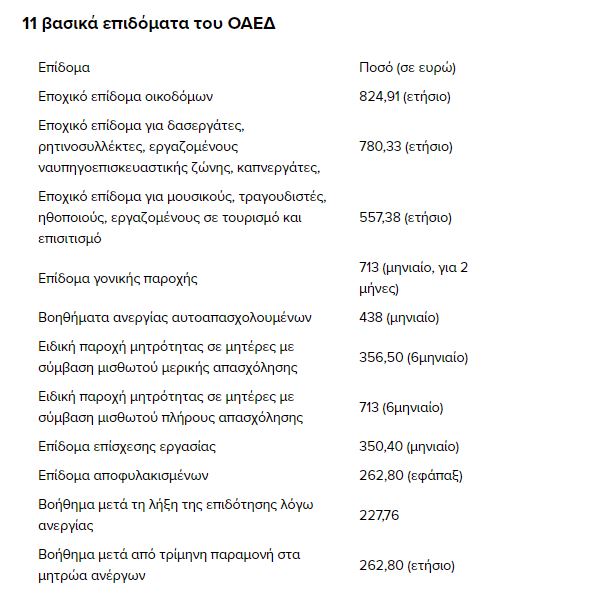598x598 pixels.
Task: Select the 'Επίδομα' column header
Action: click(64, 68)
